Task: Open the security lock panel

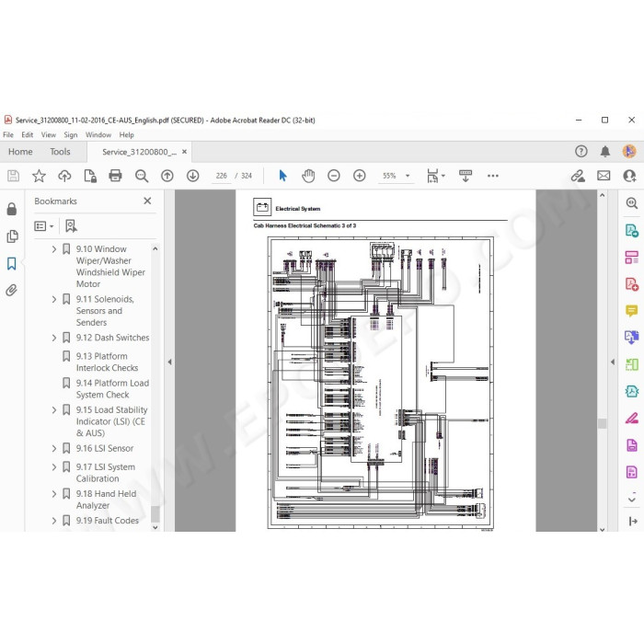Action: (x=11, y=209)
